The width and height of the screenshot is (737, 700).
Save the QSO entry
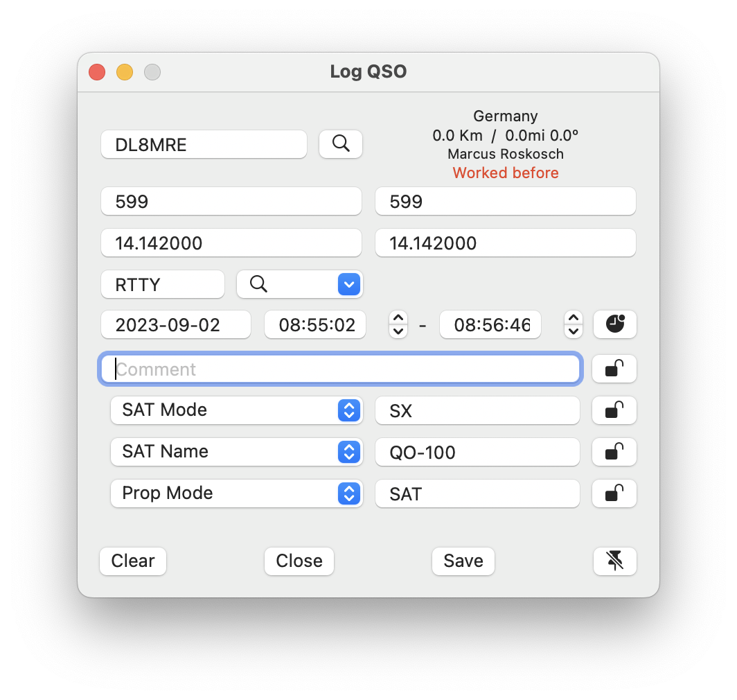(463, 561)
